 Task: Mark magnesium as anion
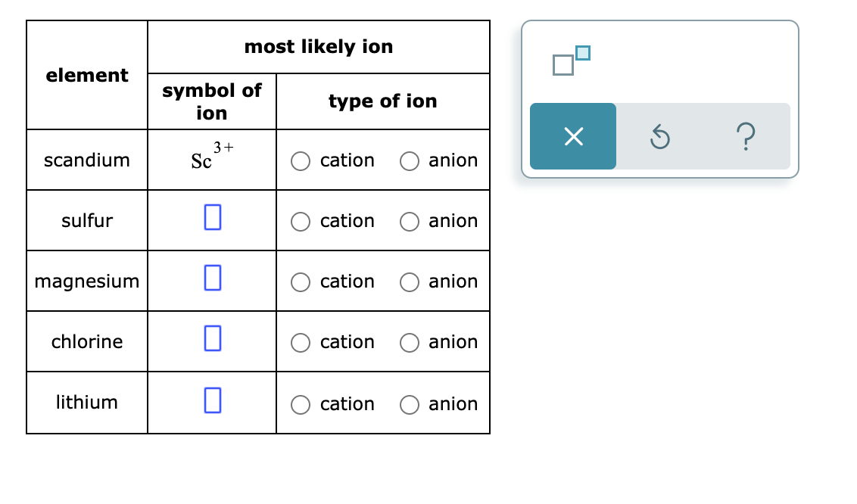[410, 282]
